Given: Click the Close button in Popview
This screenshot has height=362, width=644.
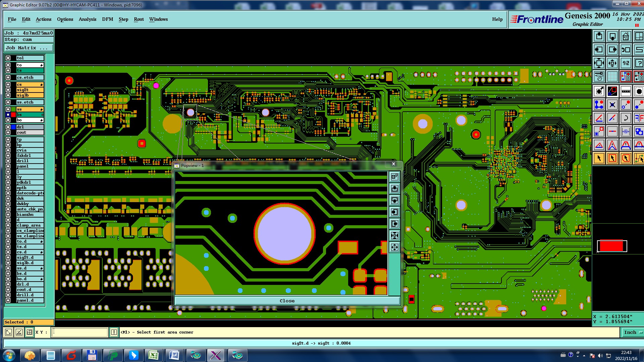Looking at the screenshot, I should [287, 301].
